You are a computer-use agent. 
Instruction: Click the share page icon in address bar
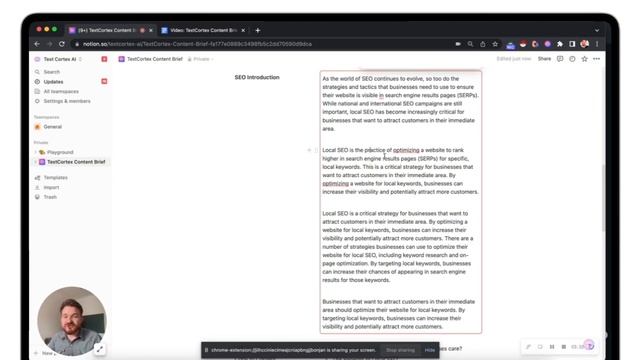pyautogui.click(x=482, y=44)
